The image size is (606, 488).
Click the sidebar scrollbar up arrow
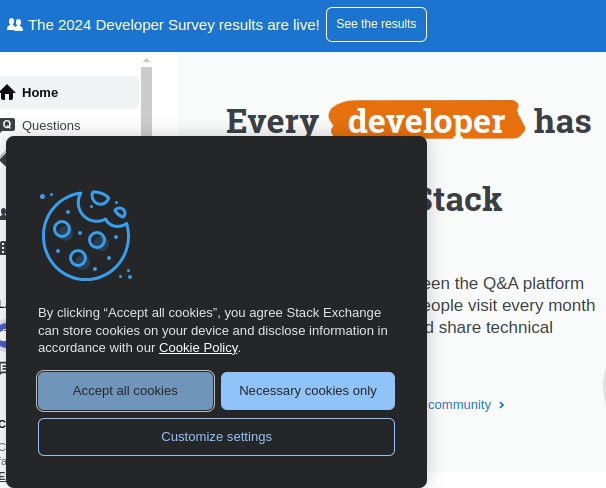(146, 60)
